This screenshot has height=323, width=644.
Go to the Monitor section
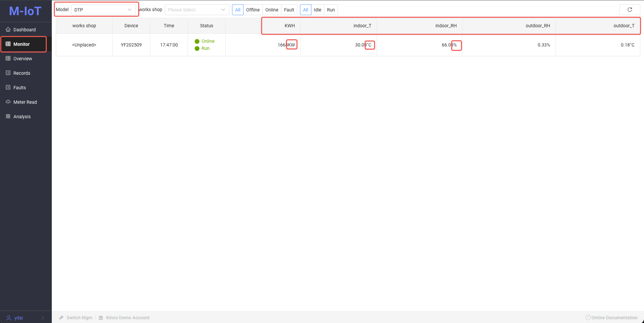(22, 44)
